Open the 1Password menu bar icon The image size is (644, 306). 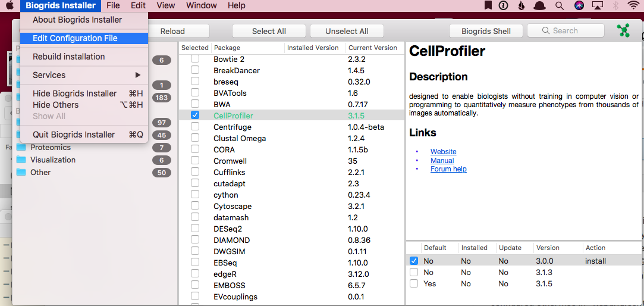click(x=504, y=5)
